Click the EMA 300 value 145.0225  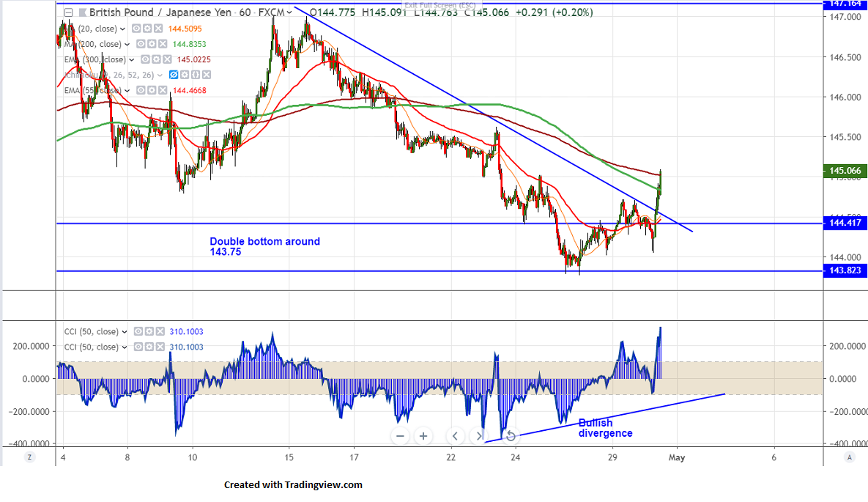coord(194,60)
